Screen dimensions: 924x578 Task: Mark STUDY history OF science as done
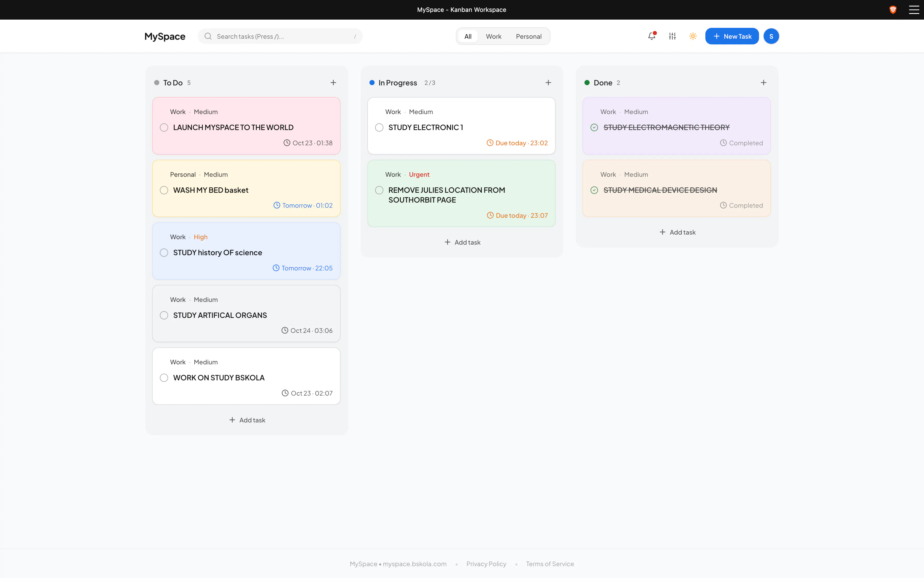[x=164, y=253]
